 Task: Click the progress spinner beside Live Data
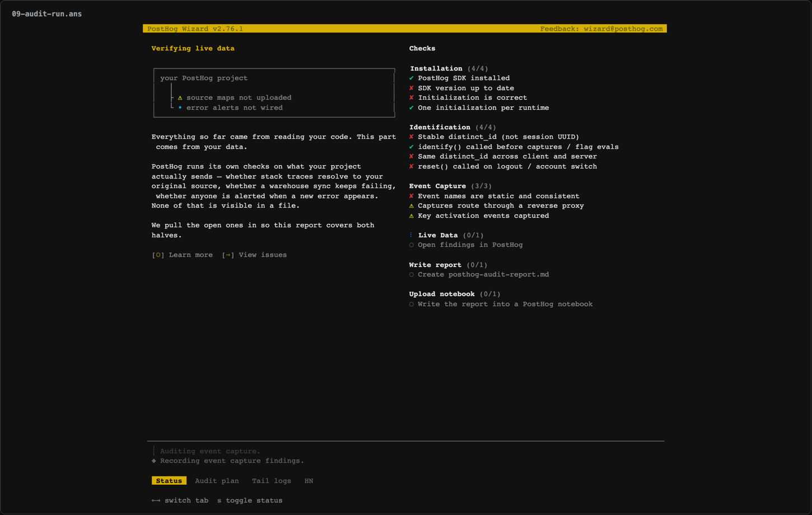click(x=411, y=235)
